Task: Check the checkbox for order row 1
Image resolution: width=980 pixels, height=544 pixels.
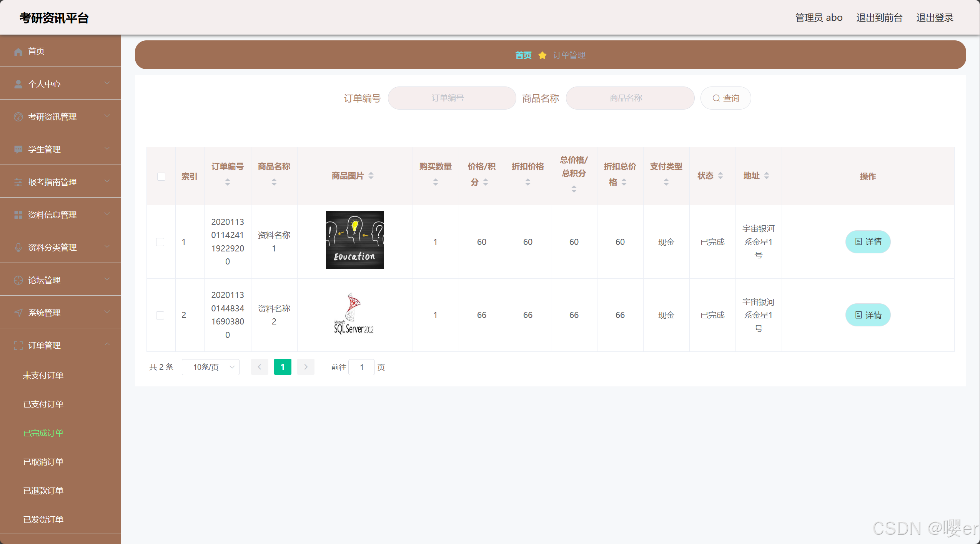Action: coord(160,242)
